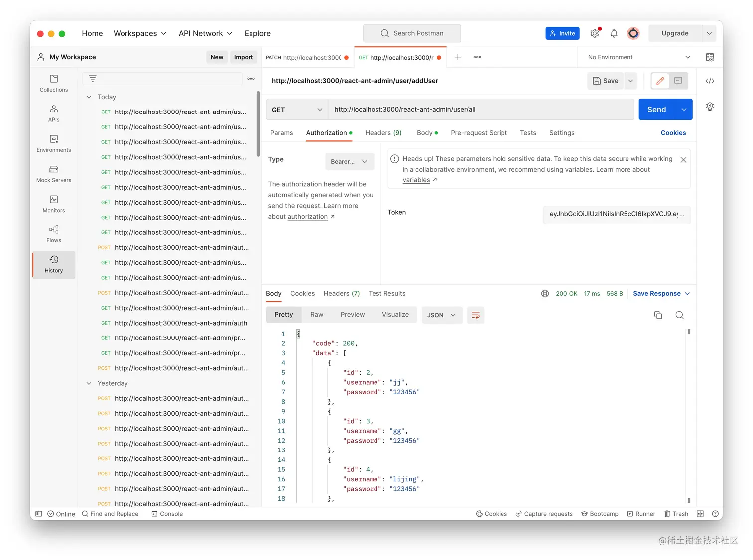Open the JSON format dropdown

click(x=442, y=315)
